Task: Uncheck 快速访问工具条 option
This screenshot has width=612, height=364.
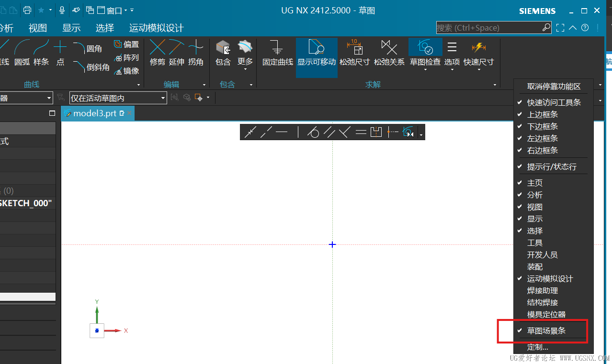Action: click(x=554, y=102)
